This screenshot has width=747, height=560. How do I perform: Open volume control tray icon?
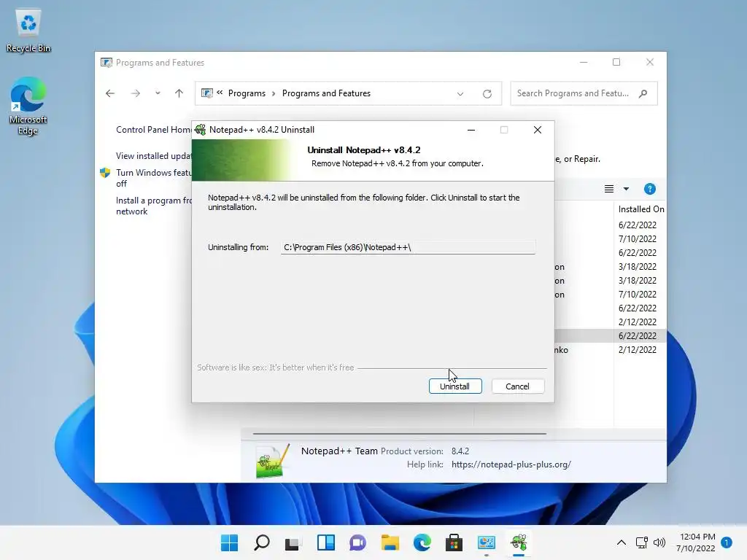(x=659, y=542)
